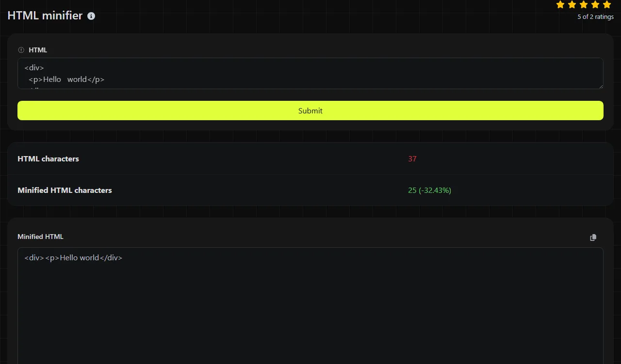Viewport: 621px width, 364px height.
Task: Click the "HTML minifier" page heading
Action: click(45, 16)
